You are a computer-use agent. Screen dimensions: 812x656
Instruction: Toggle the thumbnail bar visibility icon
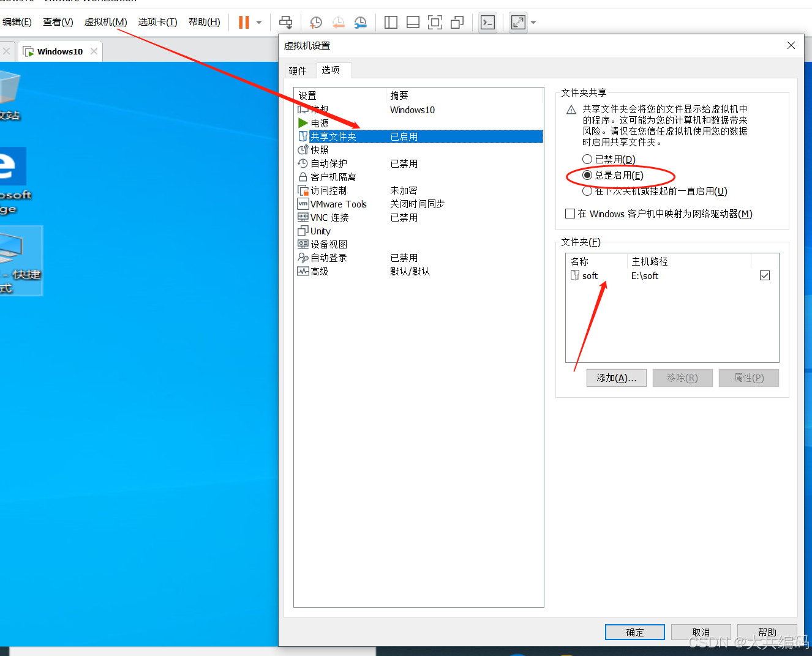click(413, 22)
